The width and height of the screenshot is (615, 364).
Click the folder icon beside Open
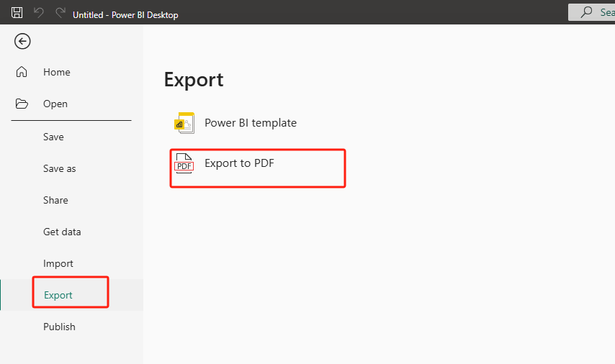22,104
